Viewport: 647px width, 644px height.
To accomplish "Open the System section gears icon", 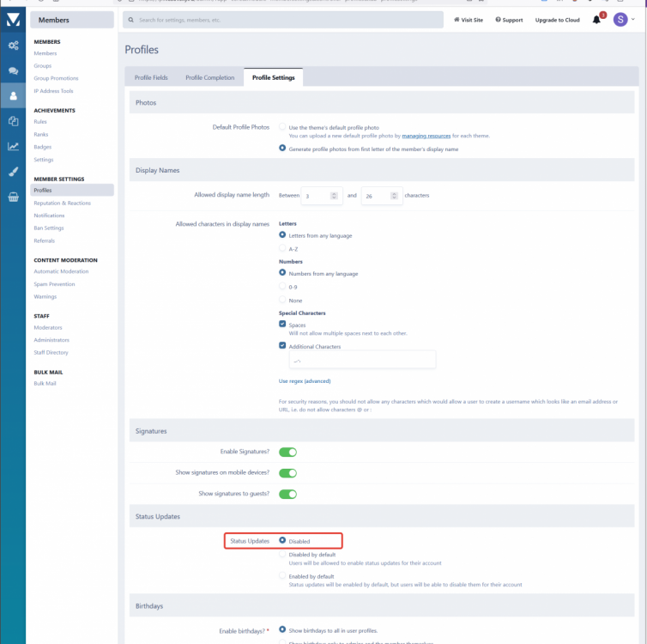I will 13,46.
